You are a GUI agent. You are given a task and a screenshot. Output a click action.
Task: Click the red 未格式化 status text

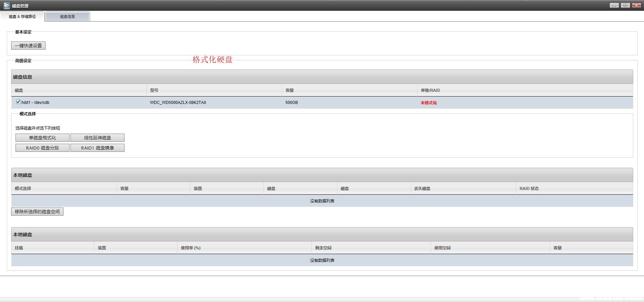428,103
